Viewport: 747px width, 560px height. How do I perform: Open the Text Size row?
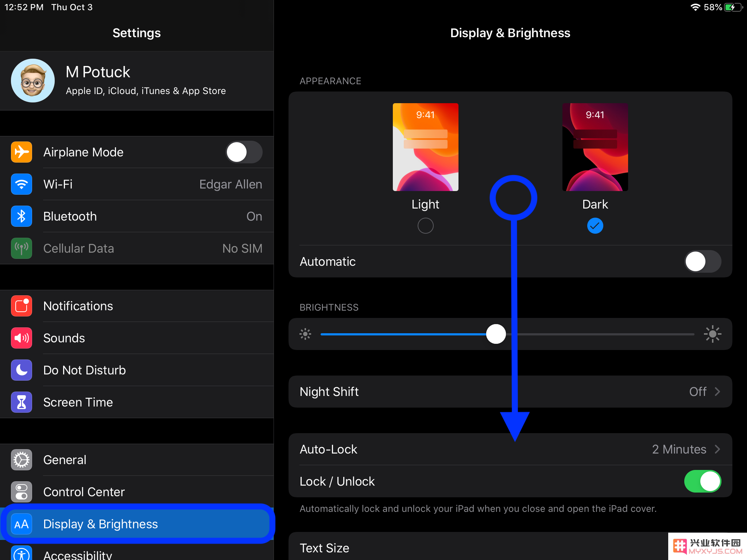(x=510, y=546)
